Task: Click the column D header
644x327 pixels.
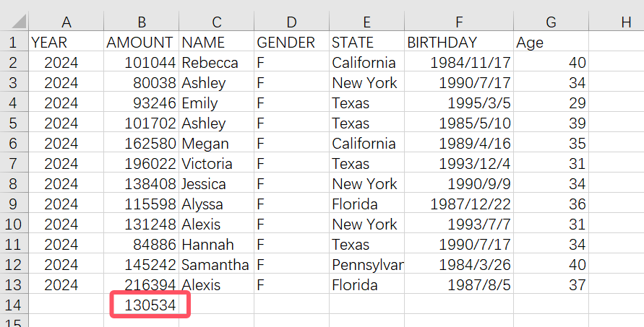Action: pos(291,22)
